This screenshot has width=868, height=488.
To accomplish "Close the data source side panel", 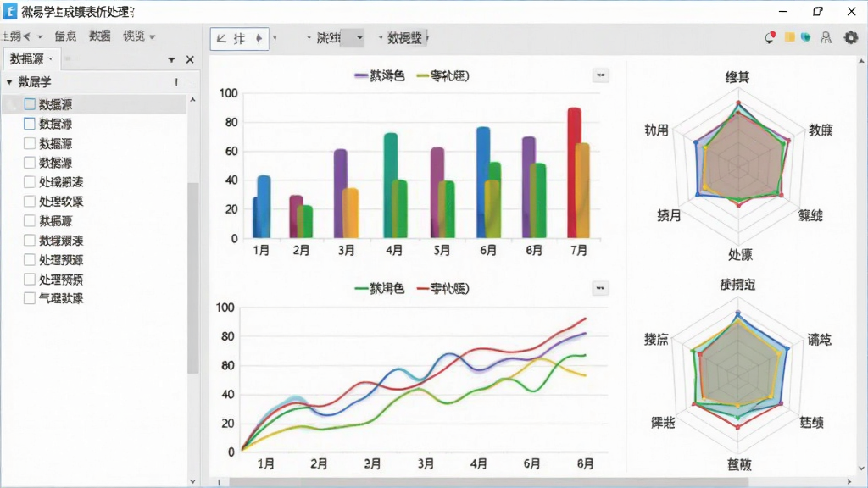I will [190, 59].
